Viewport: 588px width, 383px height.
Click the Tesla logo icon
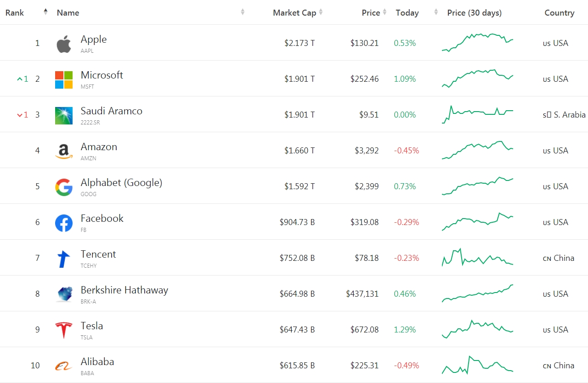pyautogui.click(x=64, y=330)
